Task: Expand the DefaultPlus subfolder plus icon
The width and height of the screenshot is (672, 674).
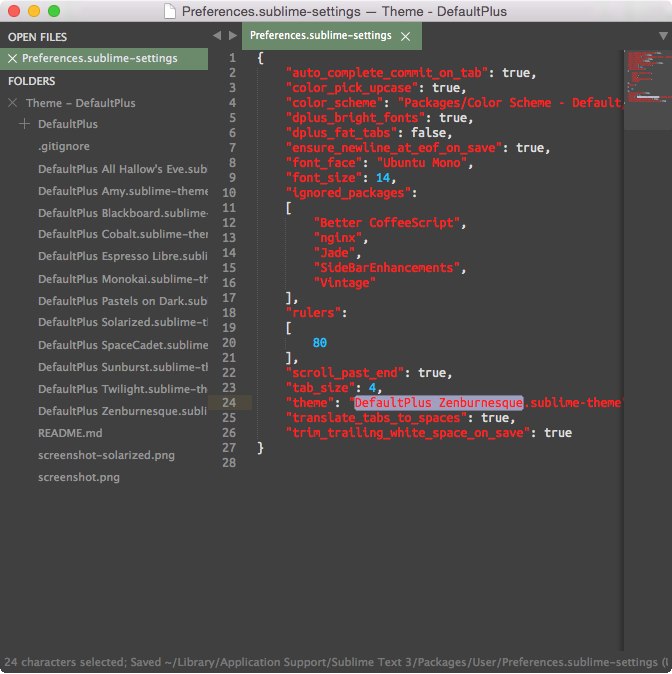Action: 25,124
